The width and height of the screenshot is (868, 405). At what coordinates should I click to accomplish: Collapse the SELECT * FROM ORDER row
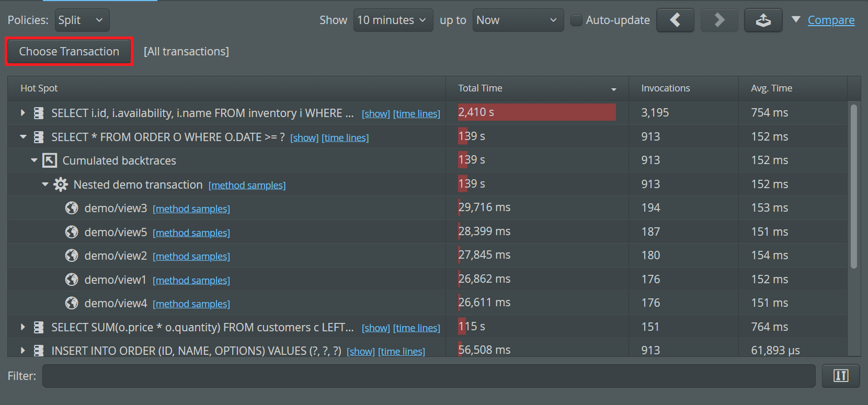22,137
